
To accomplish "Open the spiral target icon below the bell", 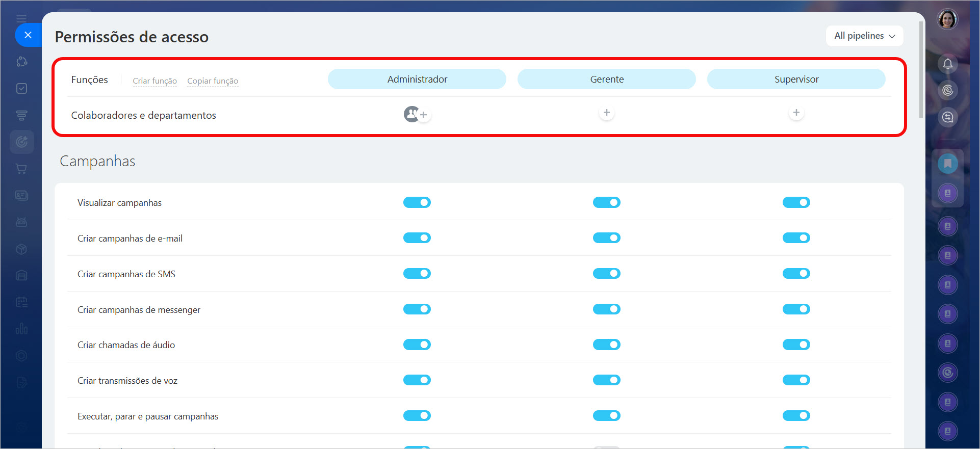I will 947,91.
